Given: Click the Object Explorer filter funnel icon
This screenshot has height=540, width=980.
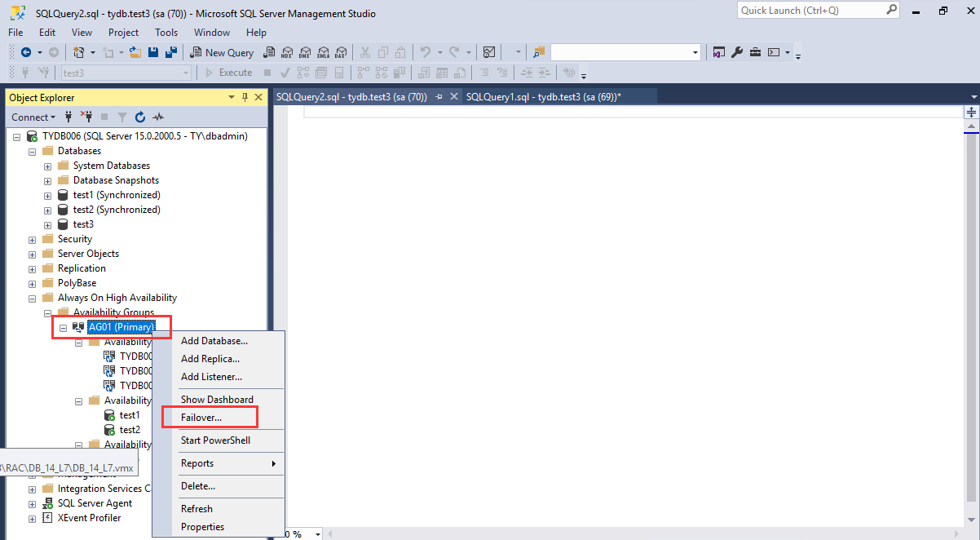Looking at the screenshot, I should tap(122, 117).
